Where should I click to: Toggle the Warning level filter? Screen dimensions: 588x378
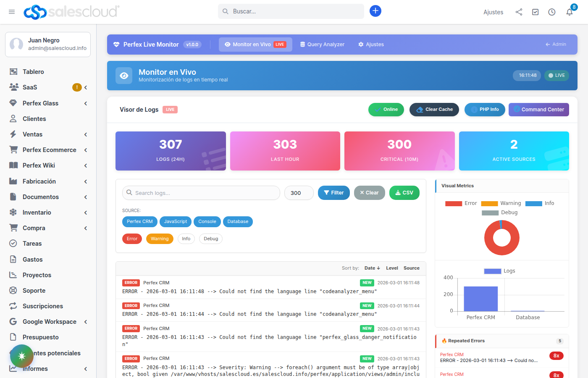[160, 239]
